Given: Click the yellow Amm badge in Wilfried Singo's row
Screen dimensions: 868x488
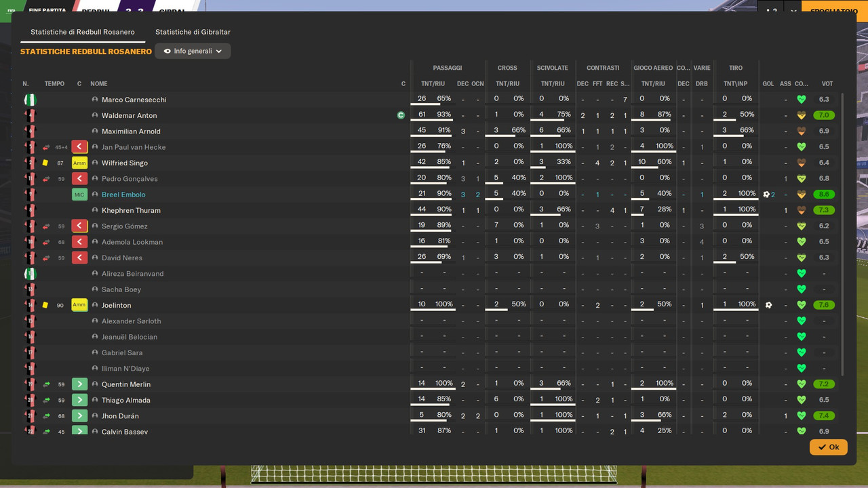Looking at the screenshot, I should [x=79, y=163].
